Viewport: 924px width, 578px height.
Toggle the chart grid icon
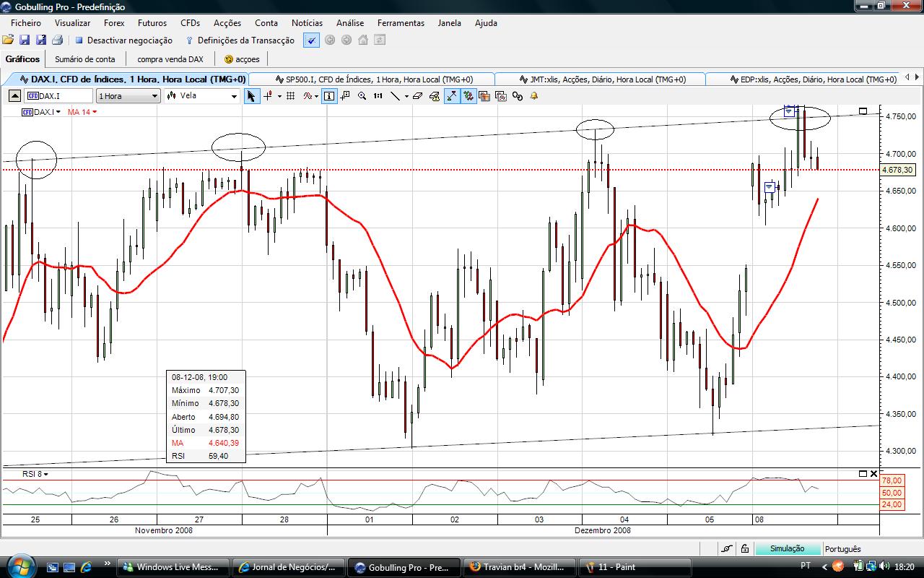click(290, 95)
